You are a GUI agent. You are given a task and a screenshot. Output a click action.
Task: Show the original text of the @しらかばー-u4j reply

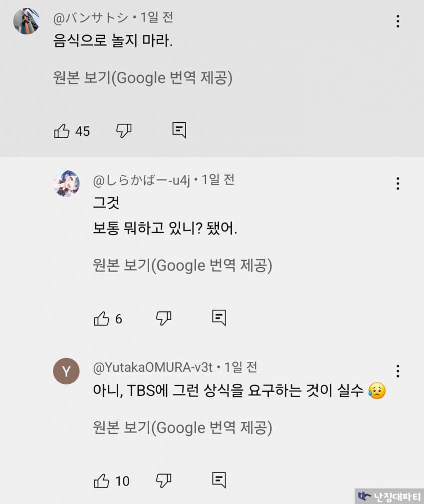pyautogui.click(x=183, y=265)
